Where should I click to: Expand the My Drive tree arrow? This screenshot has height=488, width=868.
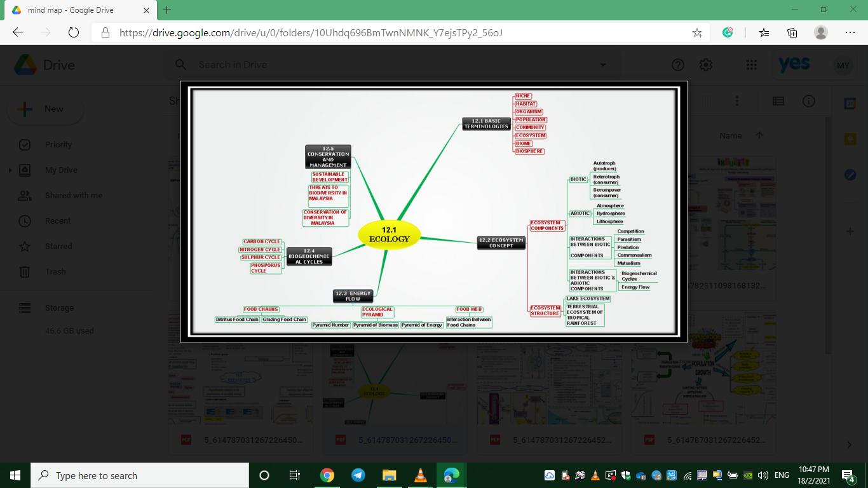tap(10, 170)
